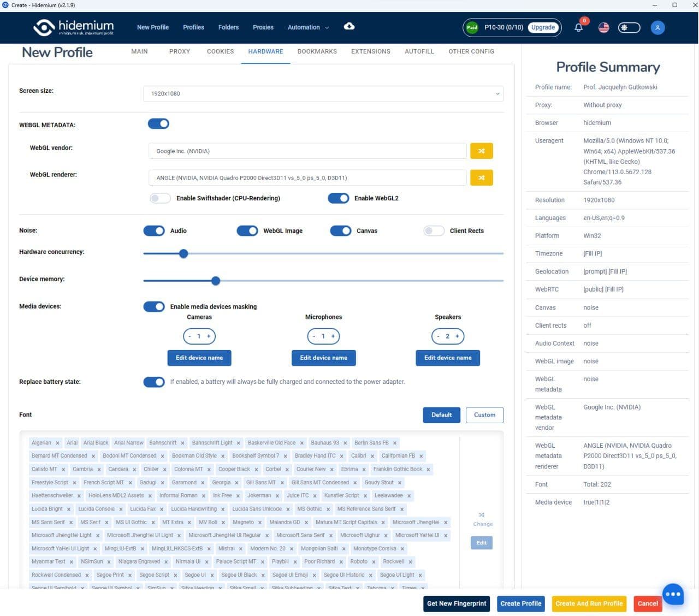The height and width of the screenshot is (616, 699).
Task: Open the user account avatar
Action: 657,27
